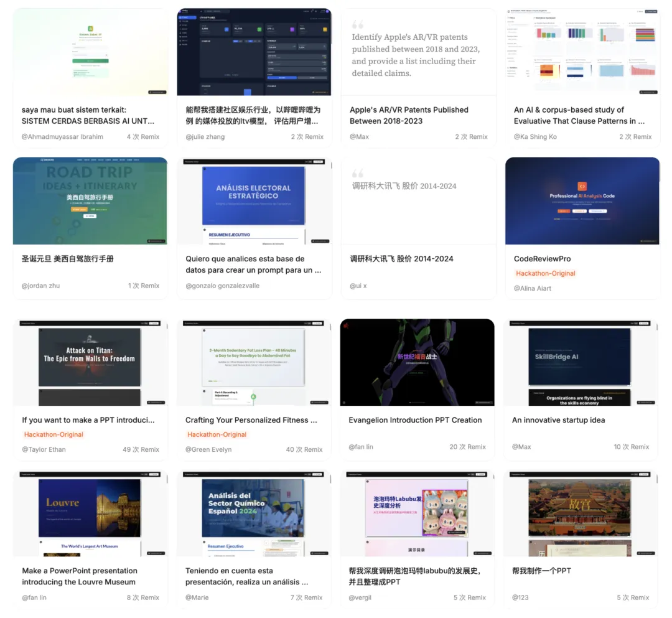Image resolution: width=672 pixels, height=618 pixels.
Task: Click Hackathon-Original tag on Crafting Fitness card
Action: pyautogui.click(x=217, y=434)
